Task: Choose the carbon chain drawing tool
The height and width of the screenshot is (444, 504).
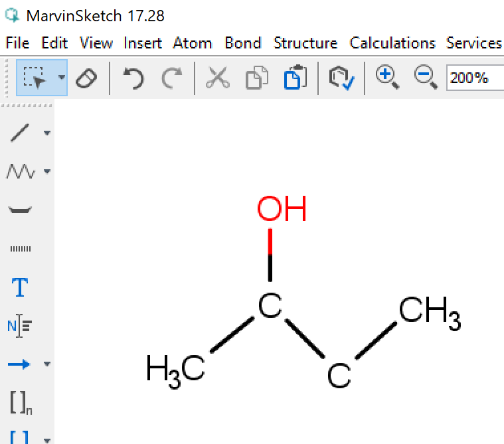Action: tap(21, 172)
